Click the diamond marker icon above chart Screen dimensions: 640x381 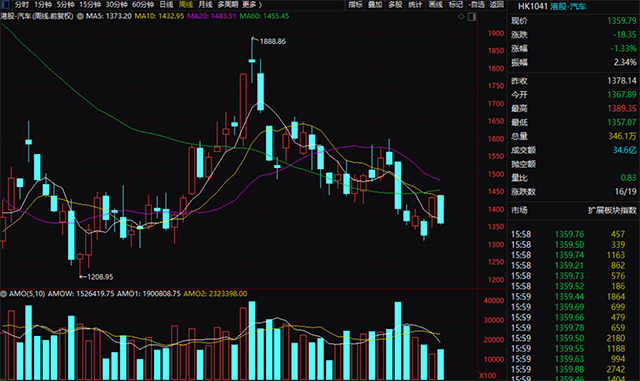(461, 16)
